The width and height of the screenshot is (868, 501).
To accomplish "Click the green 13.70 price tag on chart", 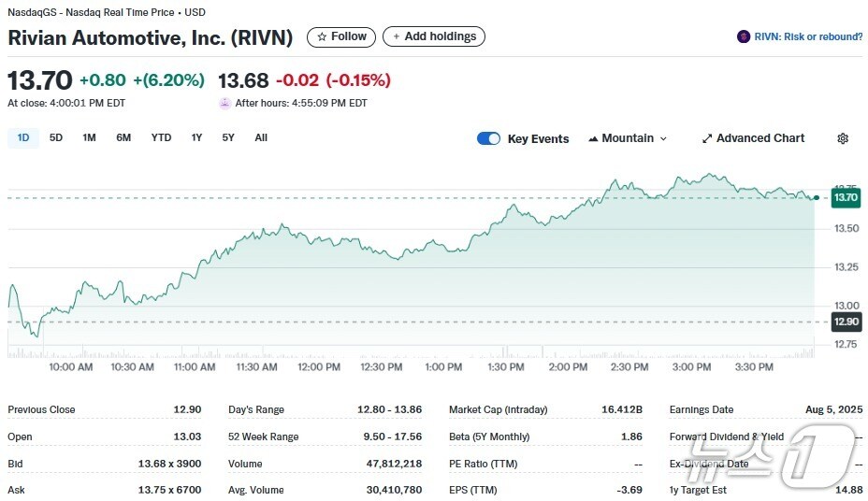I will click(x=846, y=197).
